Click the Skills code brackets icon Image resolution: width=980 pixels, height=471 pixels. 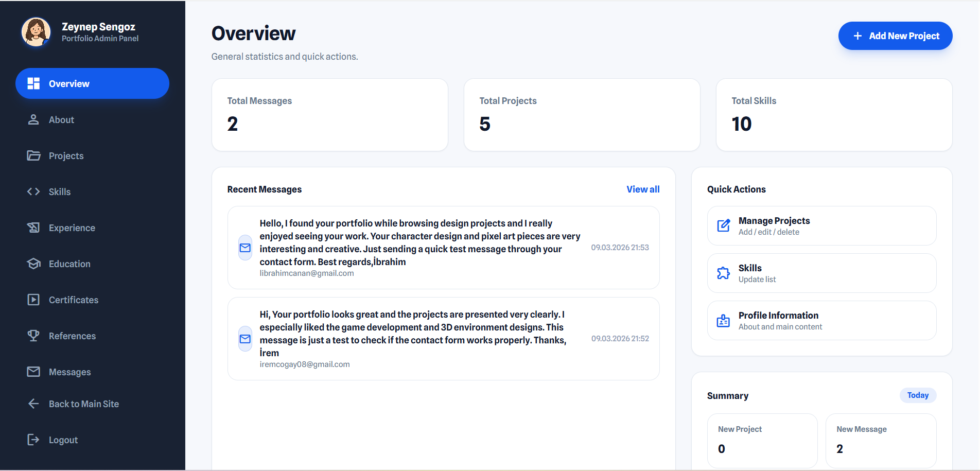[33, 191]
